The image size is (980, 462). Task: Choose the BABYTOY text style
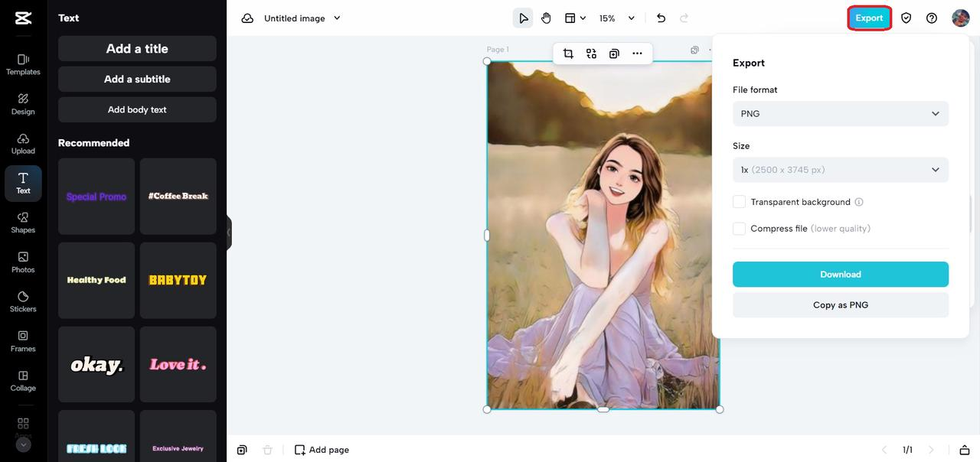pyautogui.click(x=178, y=281)
